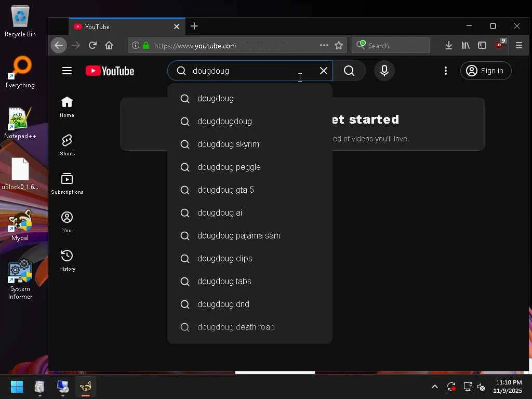Reload the page with refresh icon
This screenshot has width=532, height=399.
[92, 45]
